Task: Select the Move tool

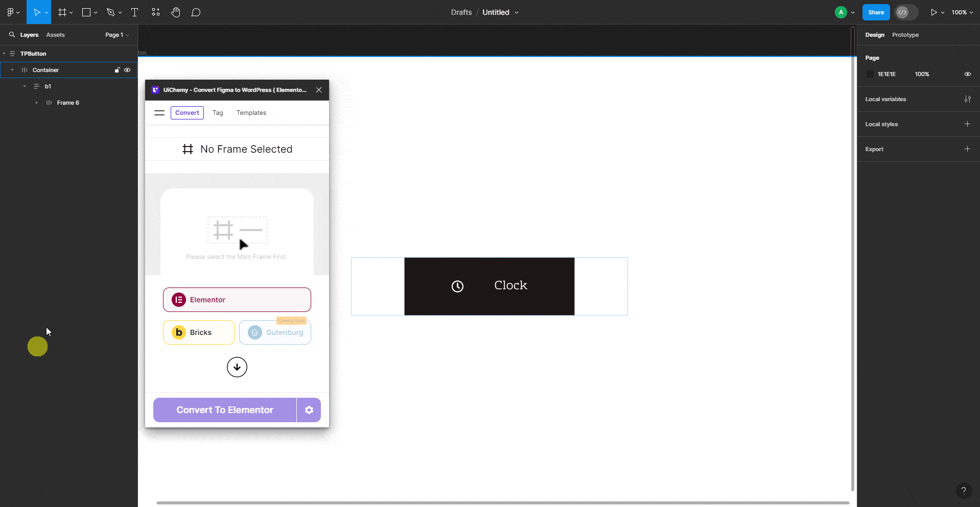Action: (x=37, y=12)
